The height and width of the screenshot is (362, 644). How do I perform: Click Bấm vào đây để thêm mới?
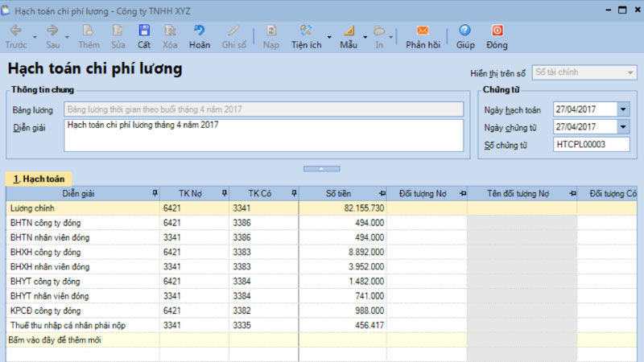coord(55,339)
